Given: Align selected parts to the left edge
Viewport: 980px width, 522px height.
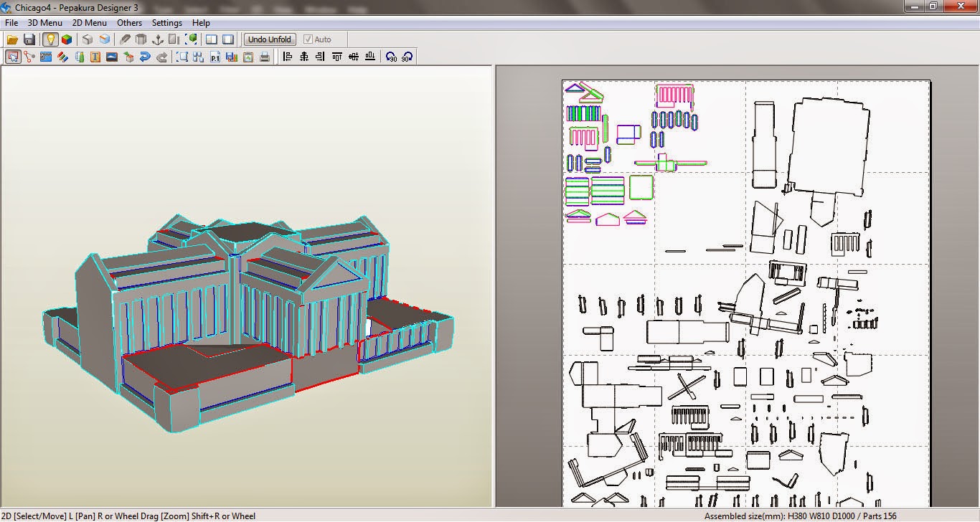Looking at the screenshot, I should (288, 57).
